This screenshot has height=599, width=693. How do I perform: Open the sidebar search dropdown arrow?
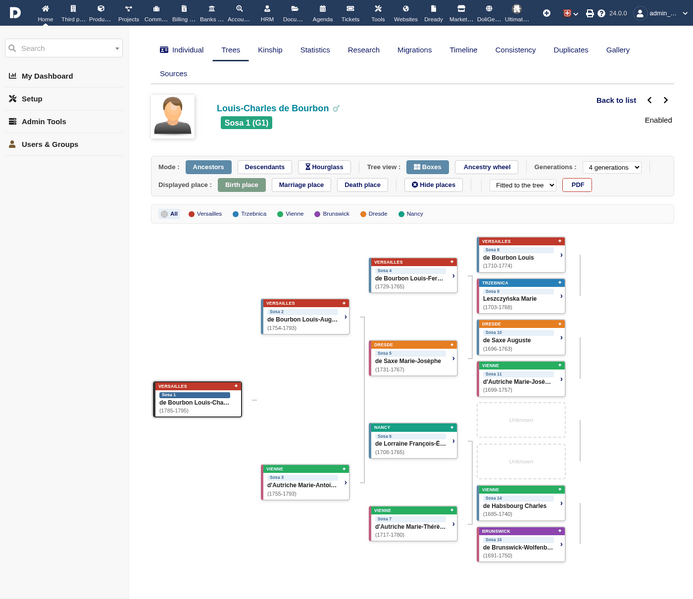coord(117,49)
